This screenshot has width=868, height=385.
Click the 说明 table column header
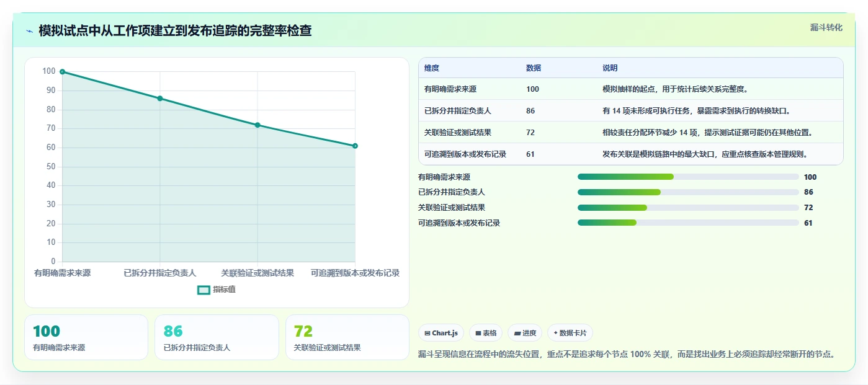(610, 68)
